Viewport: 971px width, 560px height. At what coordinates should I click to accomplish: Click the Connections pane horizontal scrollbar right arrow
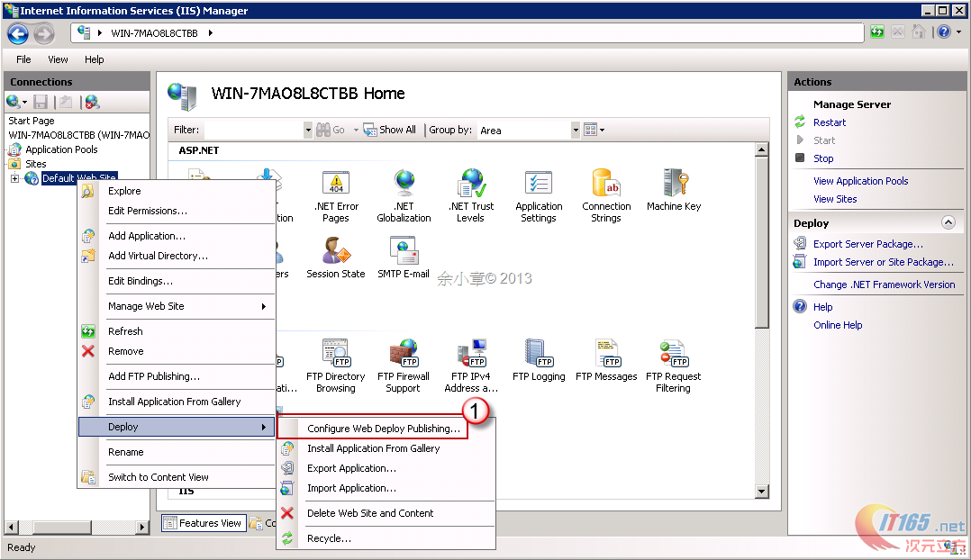point(142,528)
